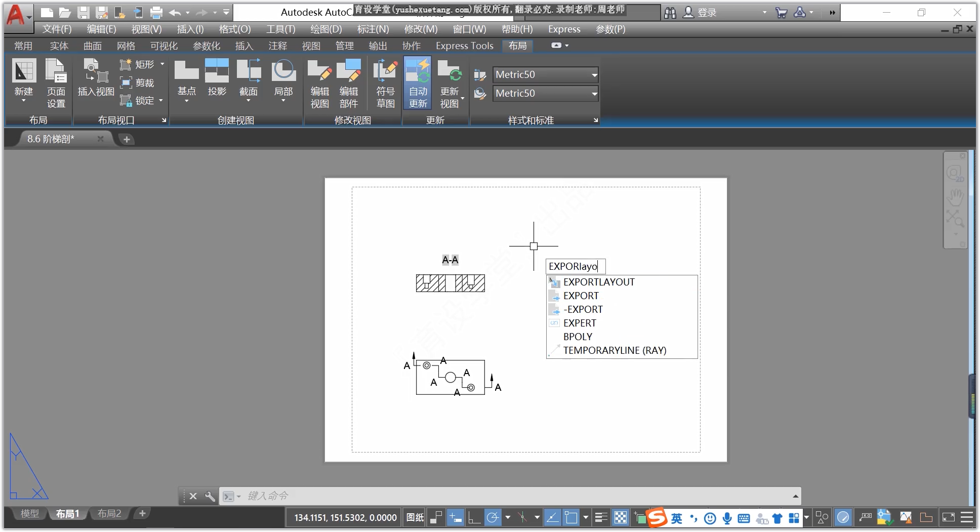This screenshot has width=980, height=532.
Task: Click the clean screen icon in status bar
Action: (948, 517)
